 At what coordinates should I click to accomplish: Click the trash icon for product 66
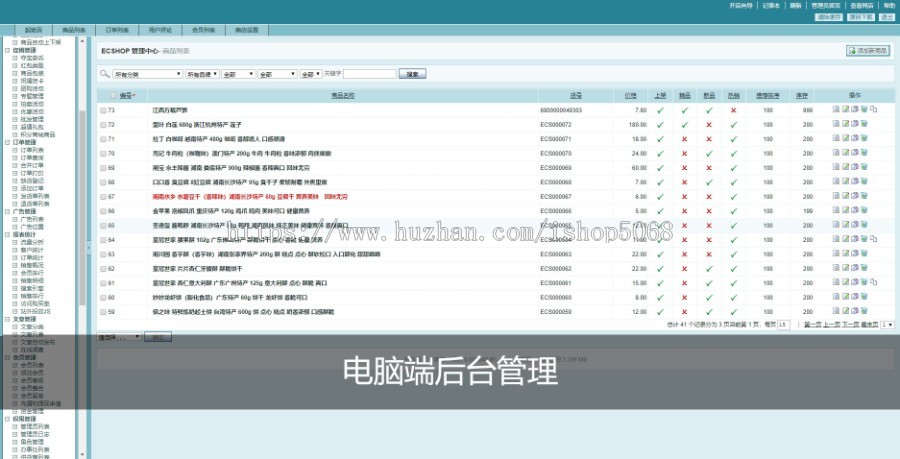tap(864, 210)
